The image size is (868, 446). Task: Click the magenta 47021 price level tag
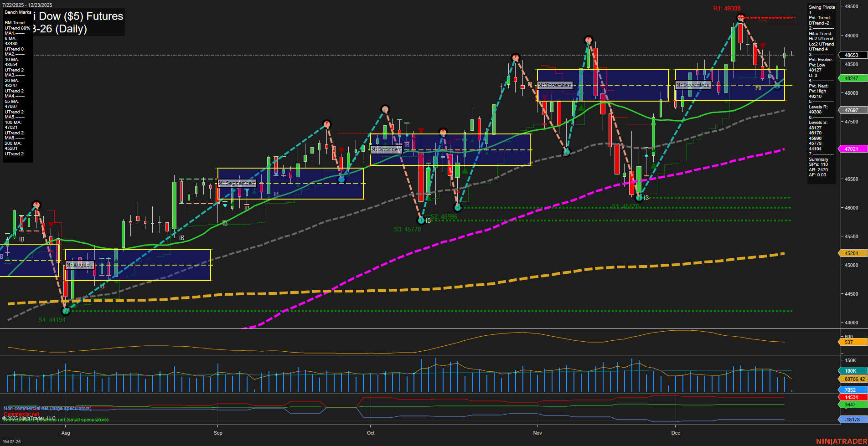[x=852, y=149]
